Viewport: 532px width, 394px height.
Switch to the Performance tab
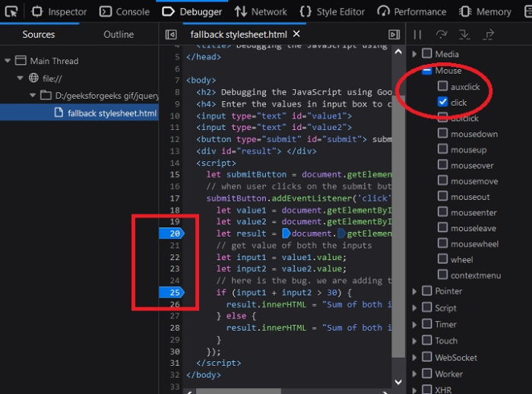coord(412,12)
